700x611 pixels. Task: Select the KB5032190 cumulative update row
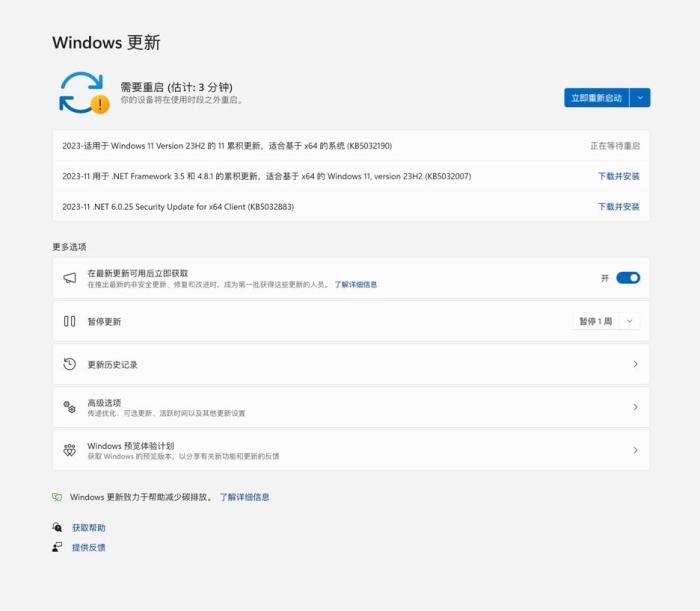coord(351,146)
